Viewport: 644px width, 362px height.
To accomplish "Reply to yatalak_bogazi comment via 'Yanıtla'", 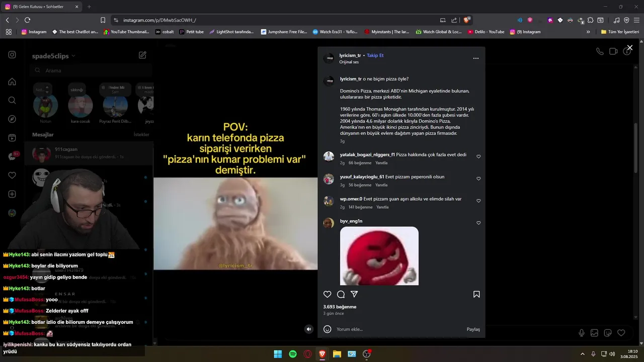I will point(381,163).
